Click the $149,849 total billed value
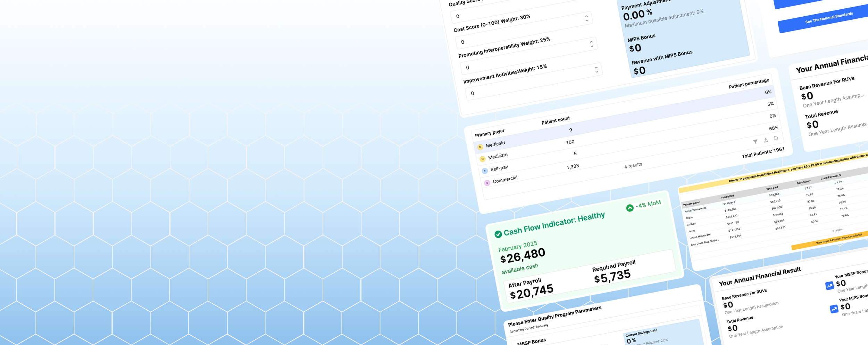 tap(729, 203)
